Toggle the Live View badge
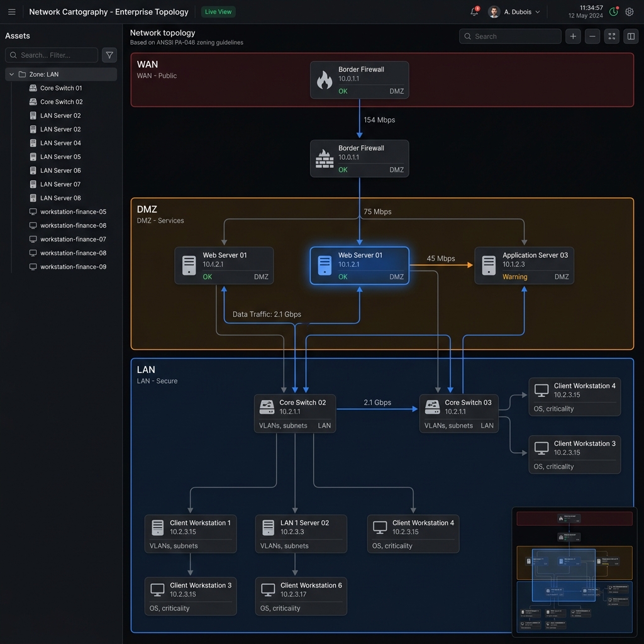 click(218, 12)
